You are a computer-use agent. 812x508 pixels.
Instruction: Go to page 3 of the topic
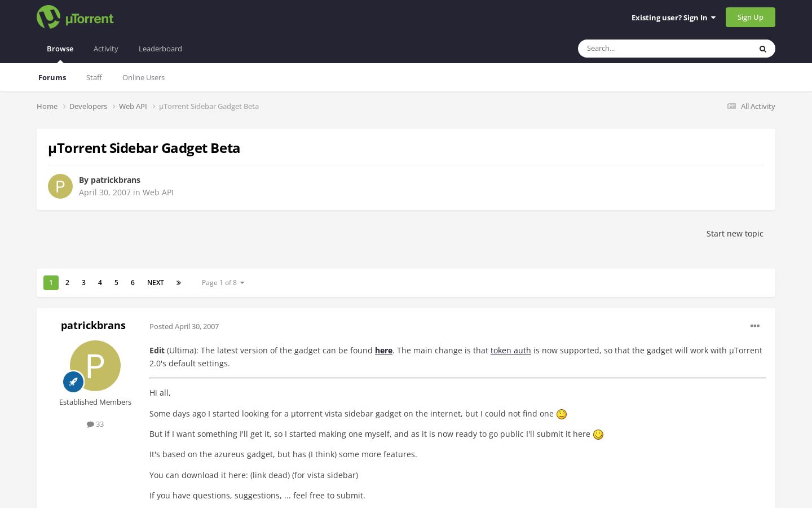pos(83,283)
